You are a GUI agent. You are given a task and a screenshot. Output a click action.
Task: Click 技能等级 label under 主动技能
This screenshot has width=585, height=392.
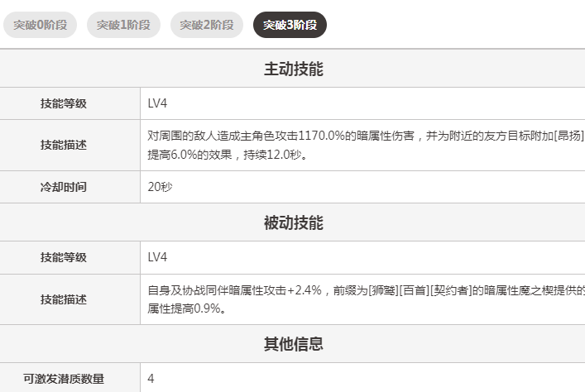(x=64, y=103)
